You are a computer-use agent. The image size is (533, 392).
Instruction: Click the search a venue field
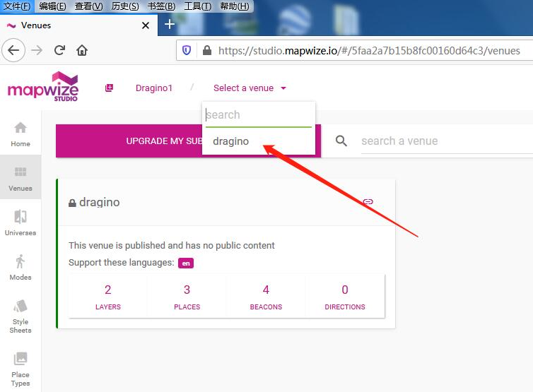pos(447,141)
